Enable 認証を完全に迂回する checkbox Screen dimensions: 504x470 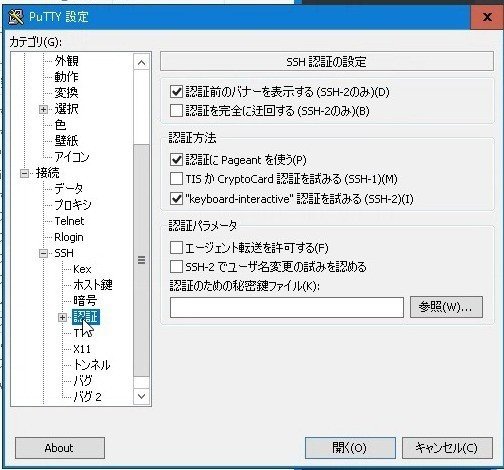pos(176,110)
